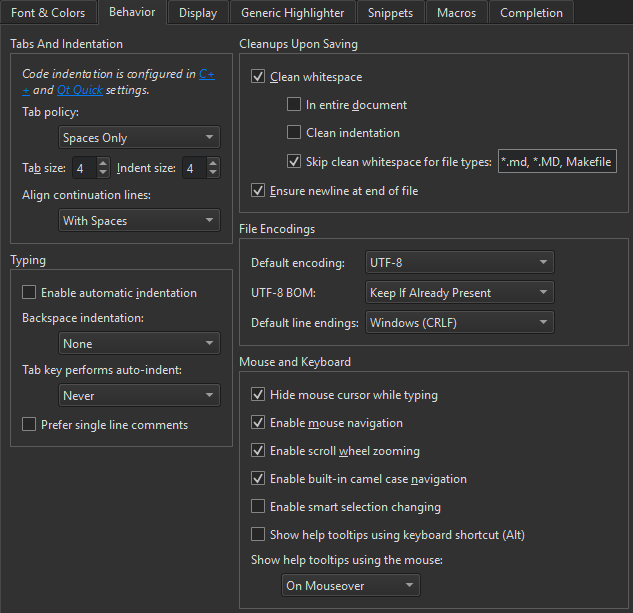Open the Tab policy dropdown
The image size is (633, 613).
(138, 138)
